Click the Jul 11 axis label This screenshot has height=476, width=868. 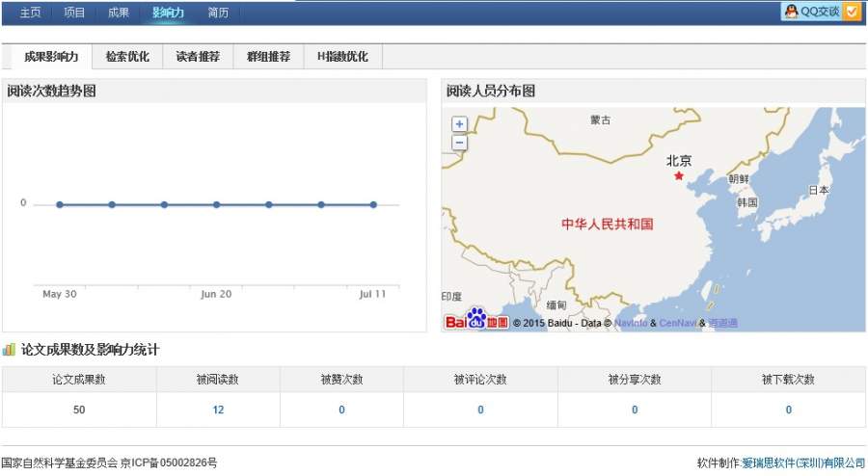click(372, 294)
